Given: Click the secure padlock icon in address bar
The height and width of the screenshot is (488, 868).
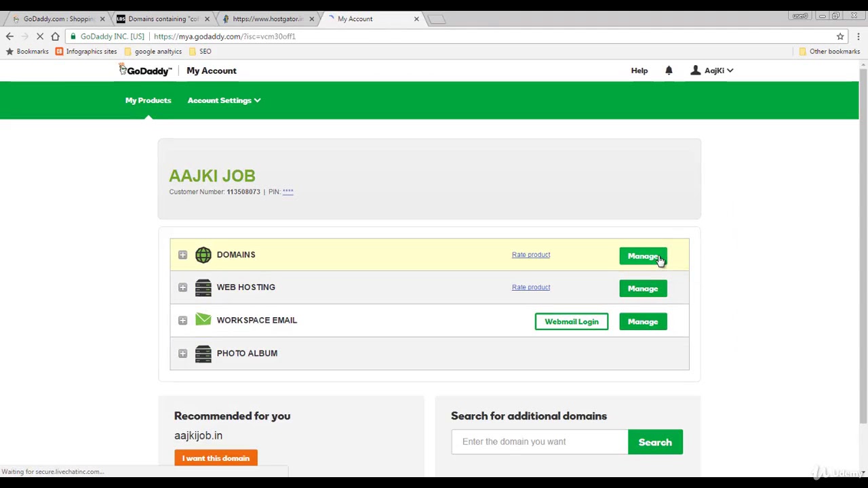Looking at the screenshot, I should [73, 37].
